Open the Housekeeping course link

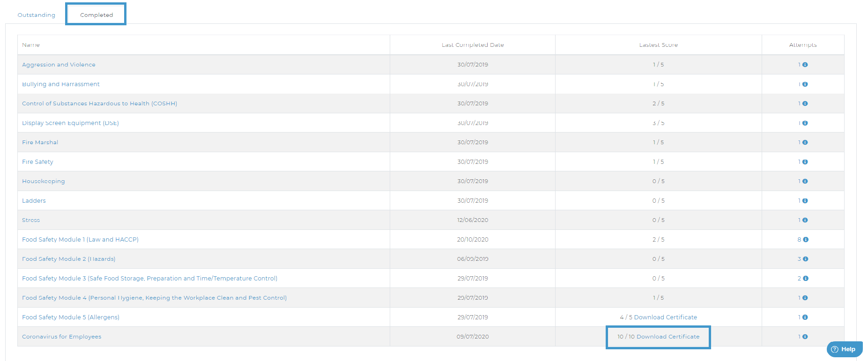44,181
